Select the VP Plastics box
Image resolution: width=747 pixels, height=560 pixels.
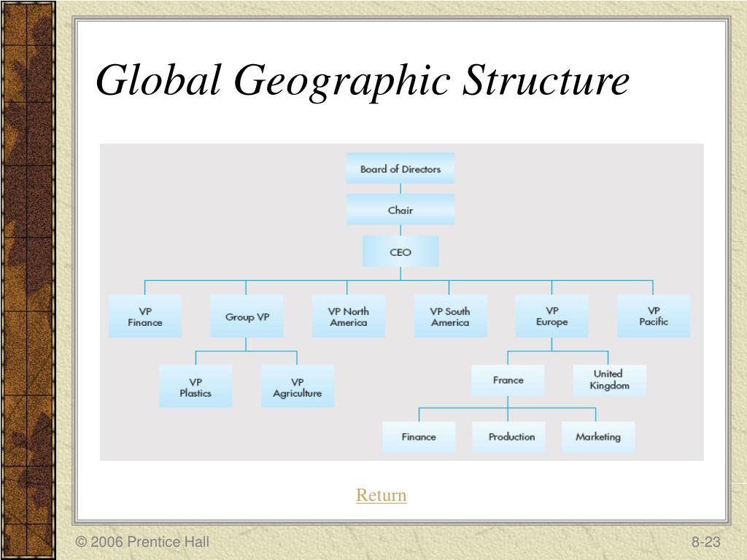(x=196, y=386)
